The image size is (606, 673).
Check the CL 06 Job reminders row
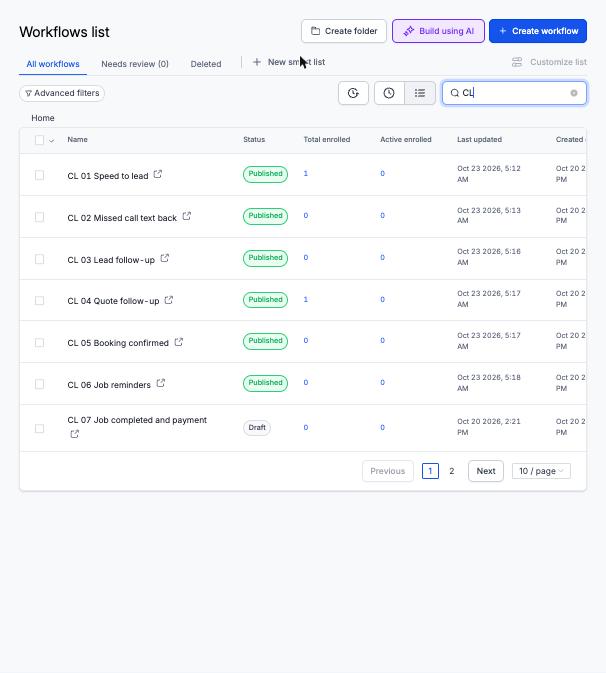point(39,384)
